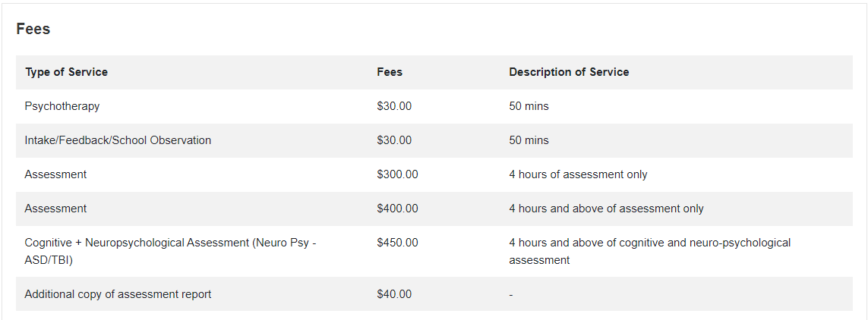Click the Fees section heading
Screen dimensions: 868x320
[33, 30]
